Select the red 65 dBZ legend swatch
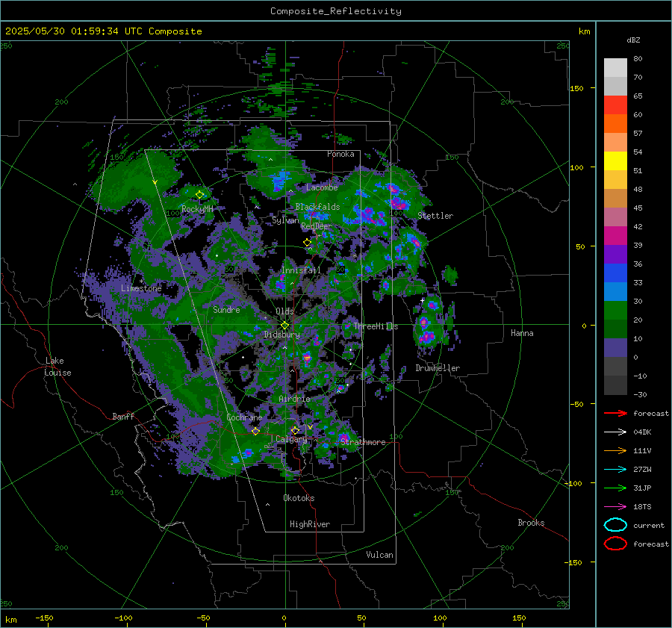The image size is (672, 628). tap(615, 105)
